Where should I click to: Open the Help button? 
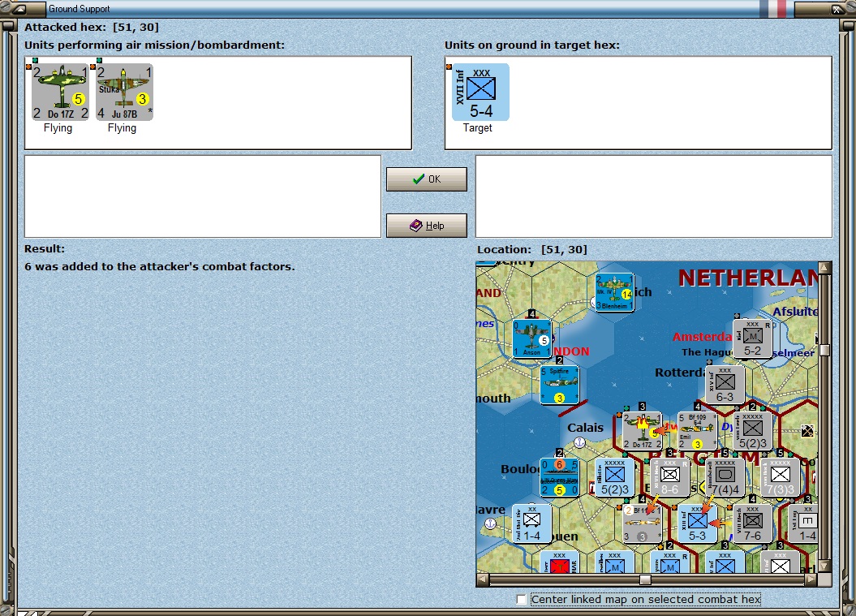click(x=426, y=226)
